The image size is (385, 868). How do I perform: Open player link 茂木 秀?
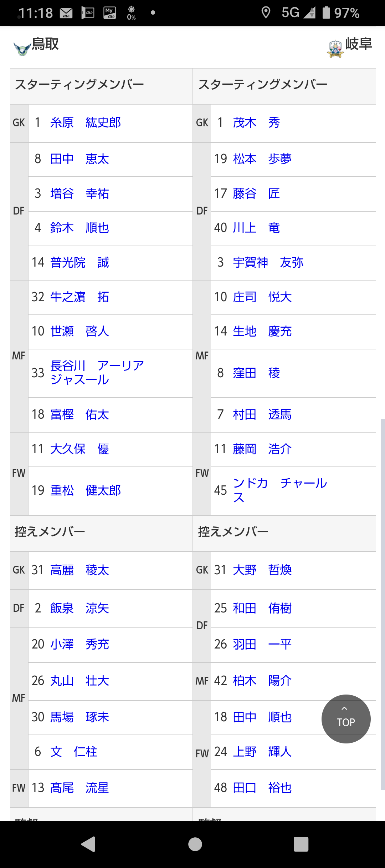(256, 123)
